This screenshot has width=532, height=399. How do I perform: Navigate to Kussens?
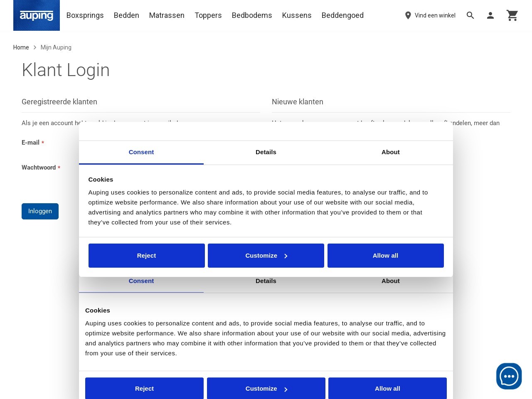[297, 15]
